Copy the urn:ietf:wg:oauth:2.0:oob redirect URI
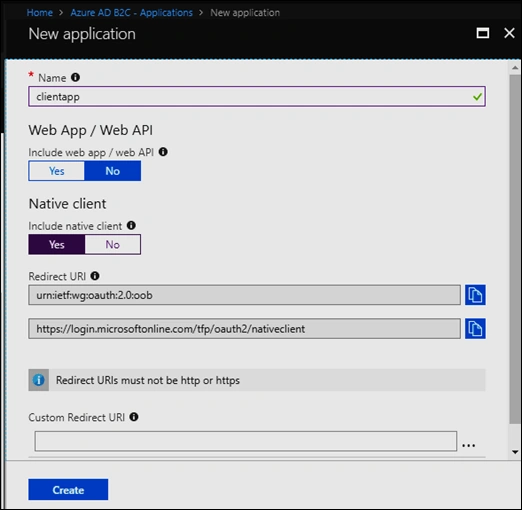Screen dimensions: 522x510 475,295
